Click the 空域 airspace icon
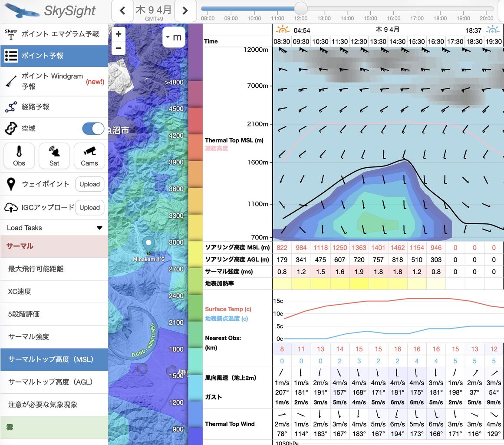Image resolution: width=504 pixels, height=445 pixels. pos(11,128)
